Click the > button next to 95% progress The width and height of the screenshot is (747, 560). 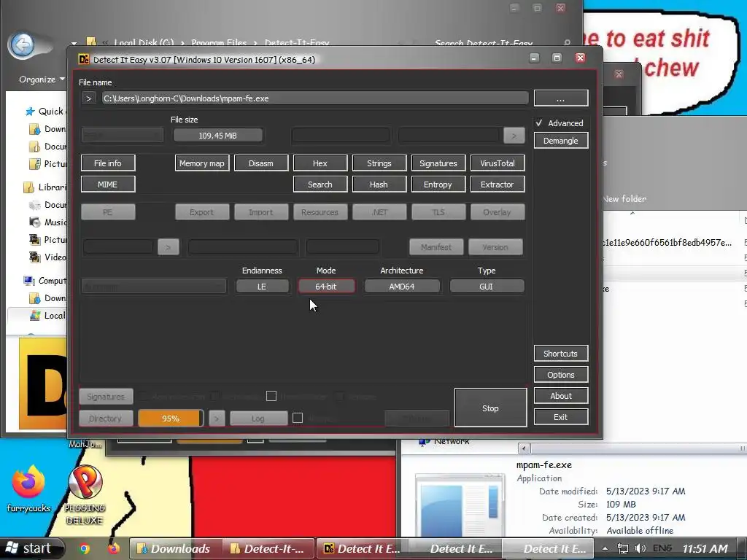pyautogui.click(x=217, y=419)
